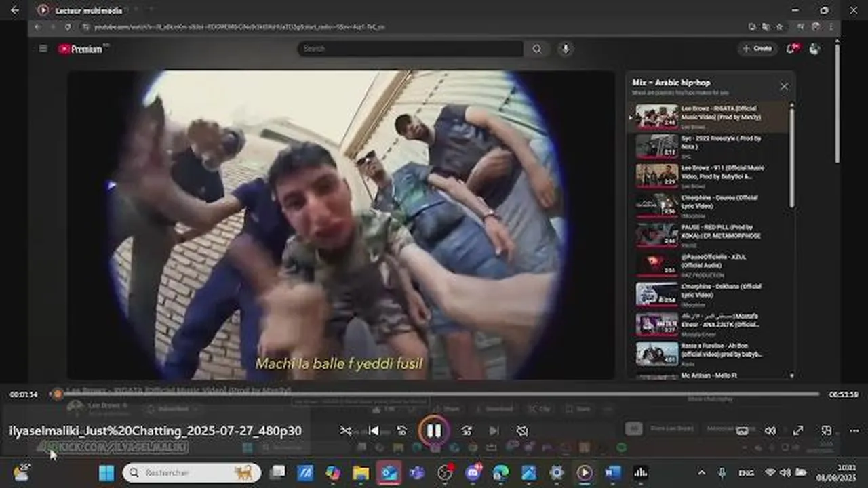Open Microsoft Edge from the taskbar

tap(500, 472)
